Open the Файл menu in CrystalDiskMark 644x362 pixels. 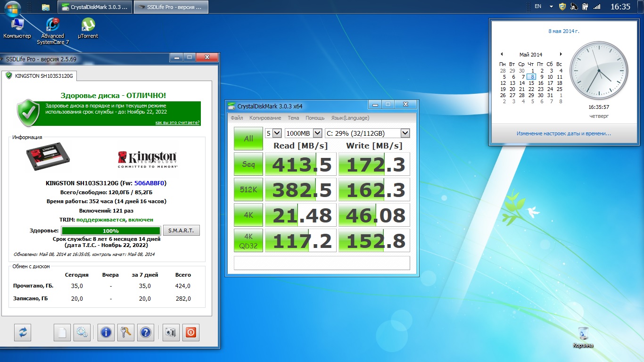[x=237, y=118]
